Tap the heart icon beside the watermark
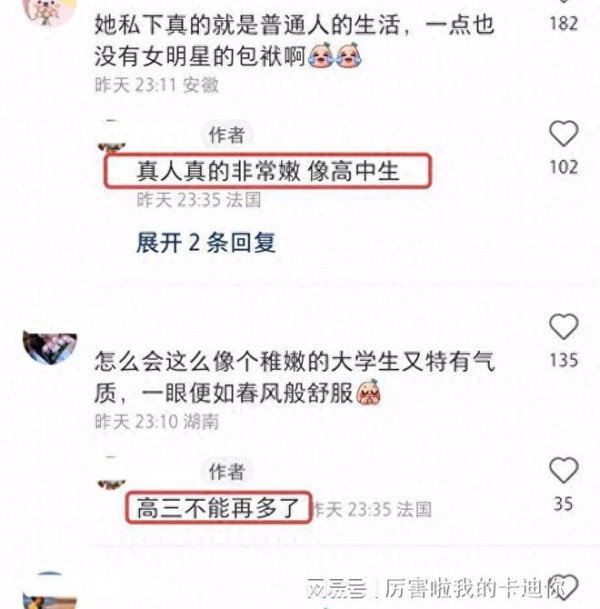 pos(563,586)
